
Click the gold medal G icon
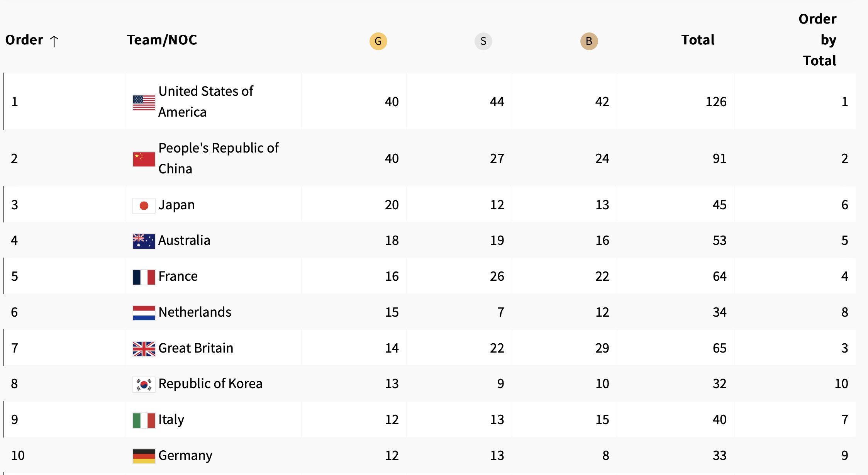378,41
